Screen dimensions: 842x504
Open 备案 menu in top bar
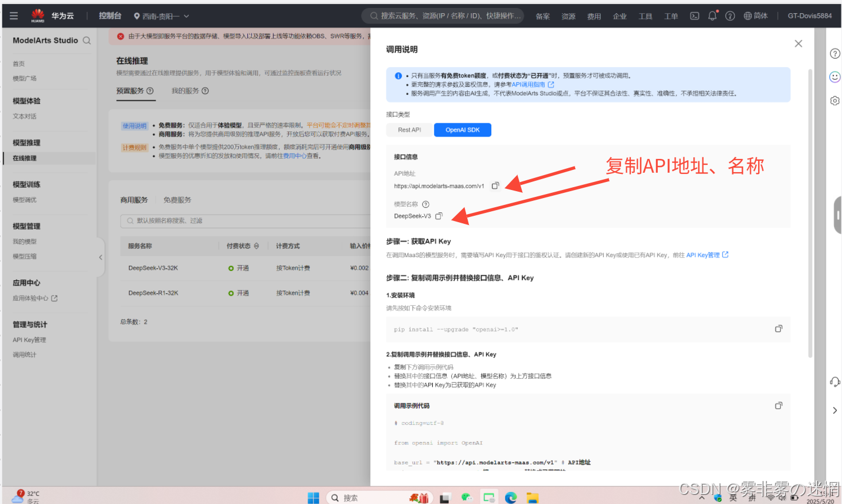coord(543,16)
